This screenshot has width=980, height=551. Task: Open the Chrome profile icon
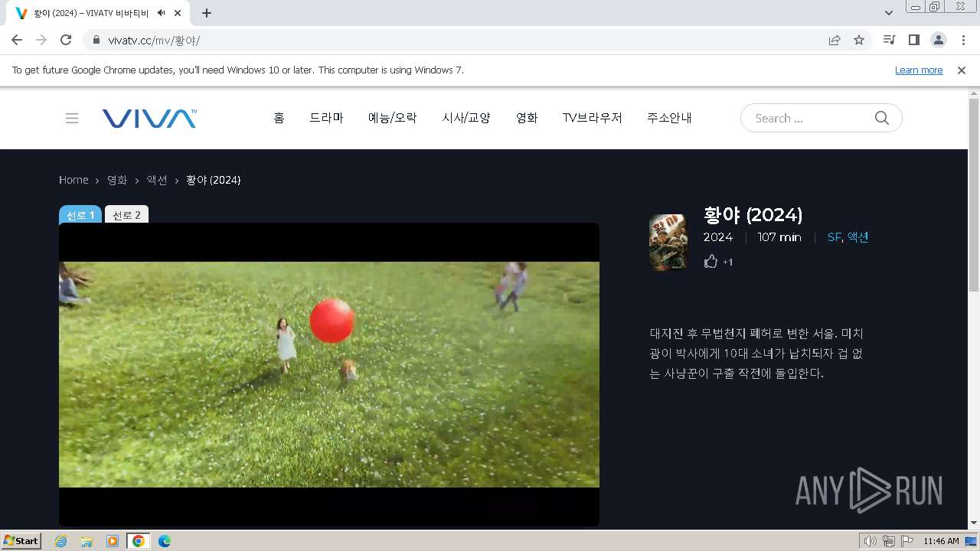(938, 40)
